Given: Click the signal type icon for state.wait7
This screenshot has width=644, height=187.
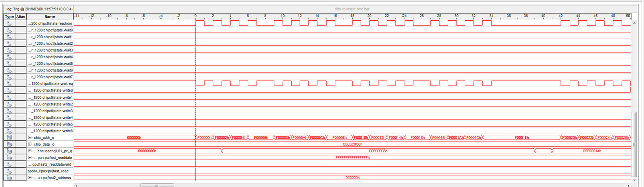Looking at the screenshot, I should click(9, 77).
